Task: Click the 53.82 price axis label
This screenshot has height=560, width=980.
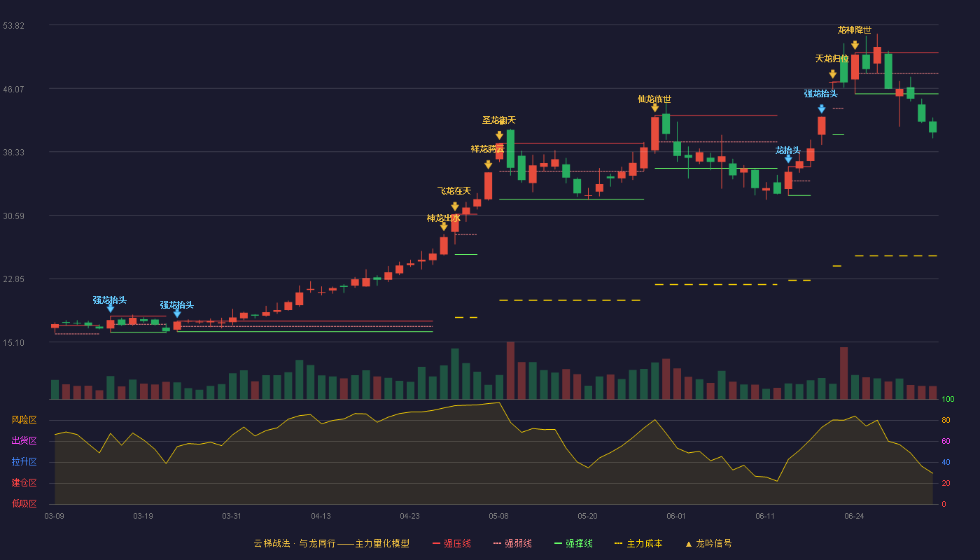Action: click(14, 26)
